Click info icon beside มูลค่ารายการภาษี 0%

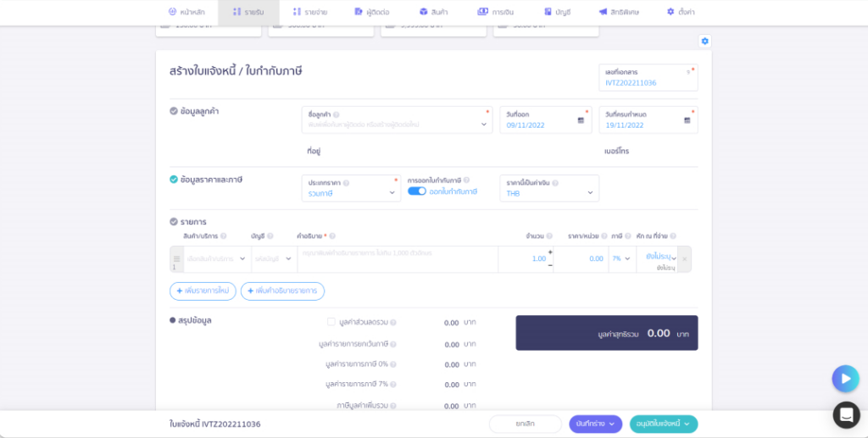tap(393, 364)
